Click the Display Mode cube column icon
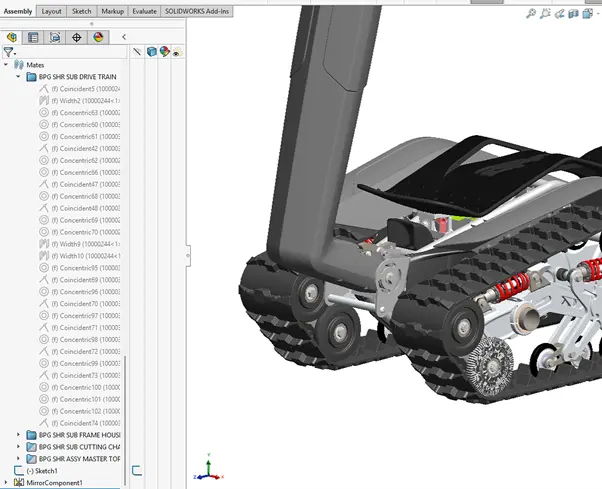The height and width of the screenshot is (489, 602). pyautogui.click(x=152, y=51)
